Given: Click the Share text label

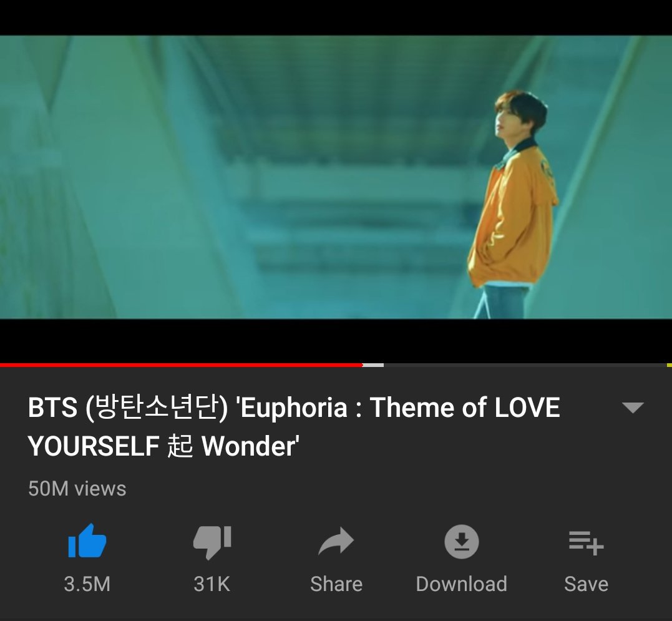Looking at the screenshot, I should click(x=336, y=584).
